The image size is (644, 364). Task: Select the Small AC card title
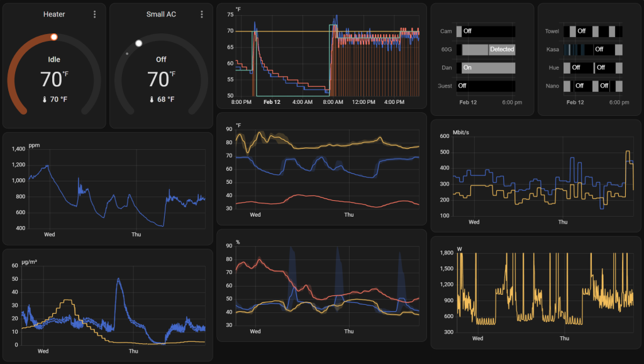pos(161,14)
